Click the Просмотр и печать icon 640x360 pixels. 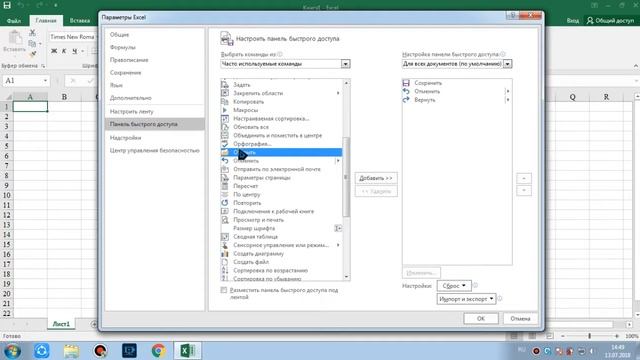[224, 220]
